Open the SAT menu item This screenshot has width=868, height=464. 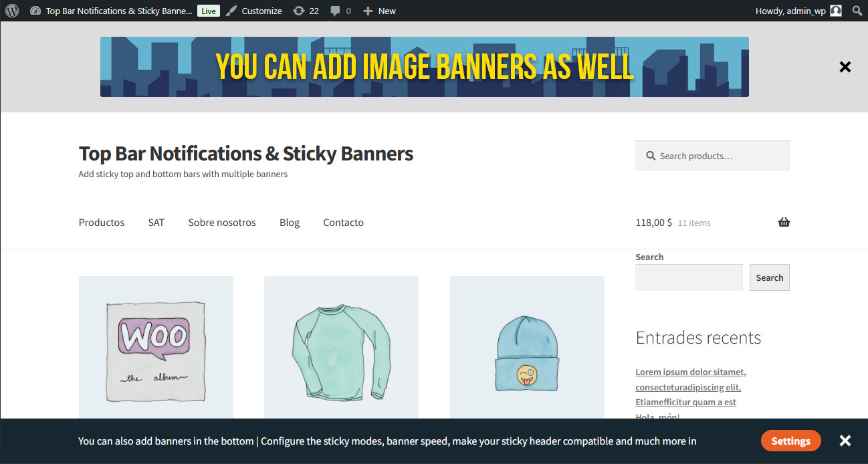156,223
